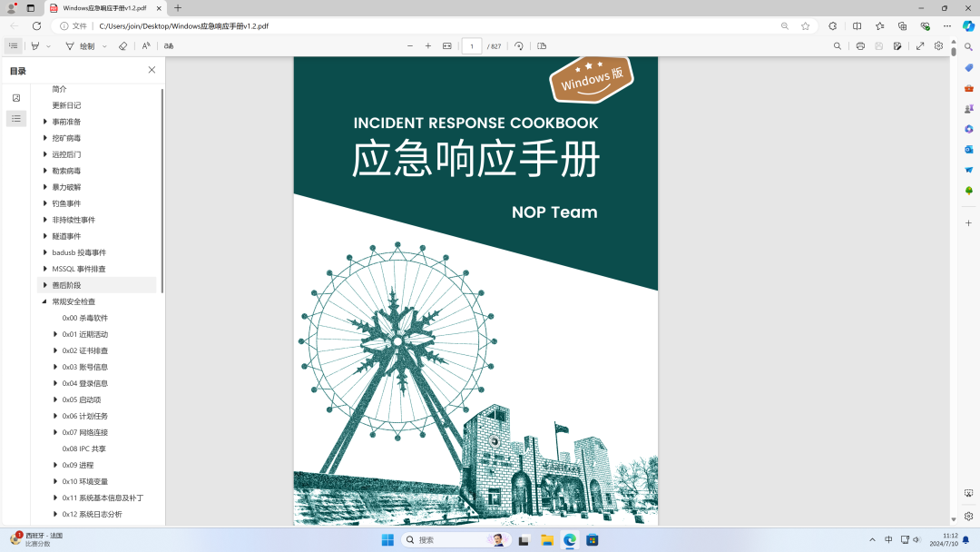Print the PDF document
This screenshot has width=980, height=552.
click(859, 45)
